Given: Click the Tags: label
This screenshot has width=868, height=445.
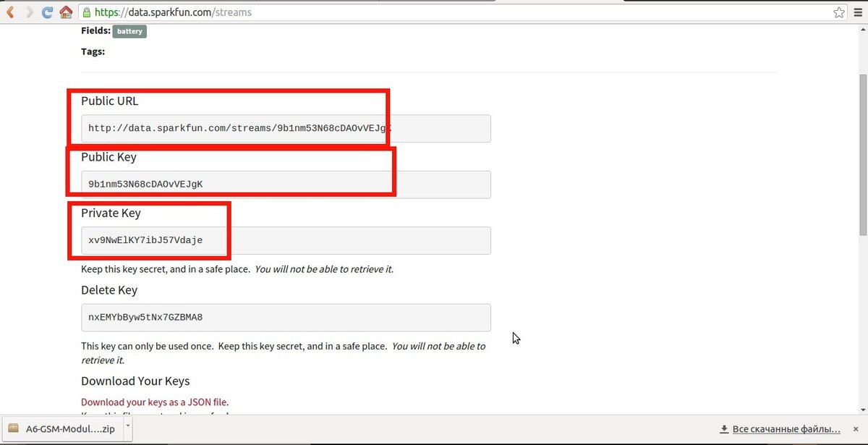Looking at the screenshot, I should (x=93, y=51).
